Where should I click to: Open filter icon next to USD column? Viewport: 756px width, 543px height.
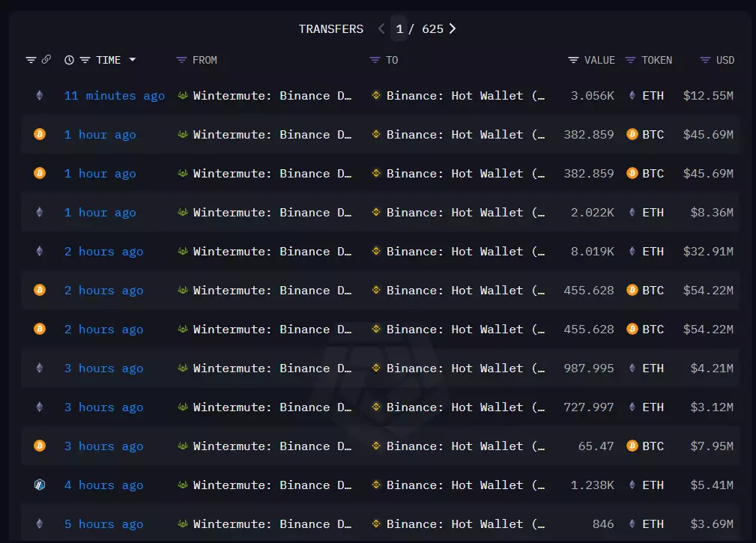tap(705, 60)
